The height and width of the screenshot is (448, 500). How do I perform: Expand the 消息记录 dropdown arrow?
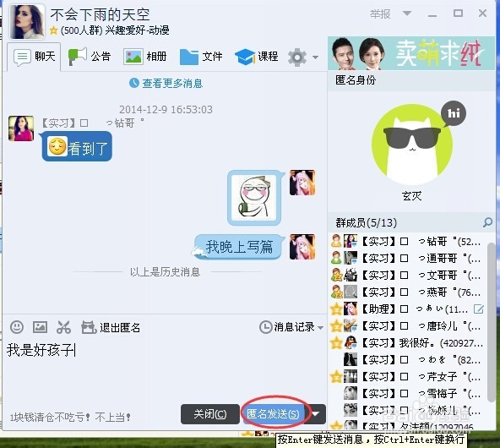pos(320,328)
